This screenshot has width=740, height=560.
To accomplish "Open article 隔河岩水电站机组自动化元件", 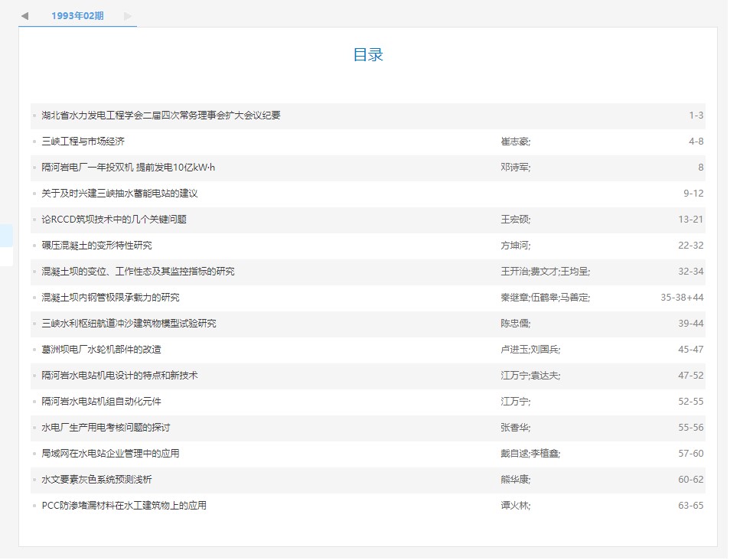I will (x=102, y=402).
